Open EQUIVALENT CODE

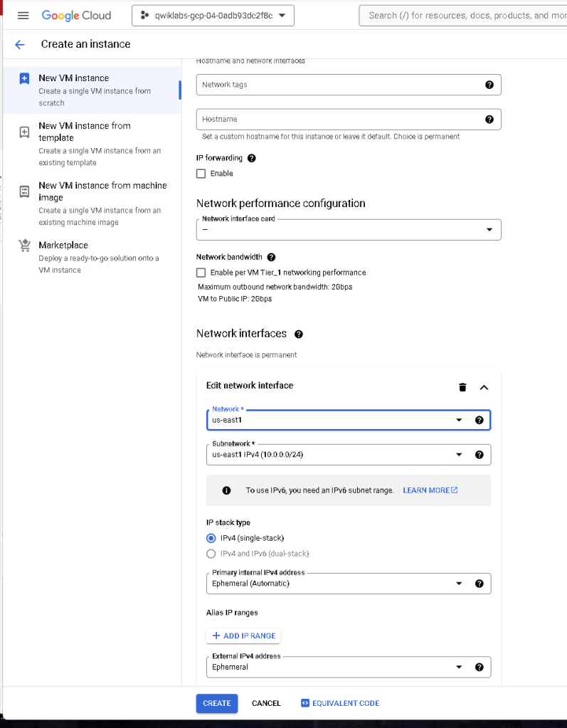tap(340, 703)
